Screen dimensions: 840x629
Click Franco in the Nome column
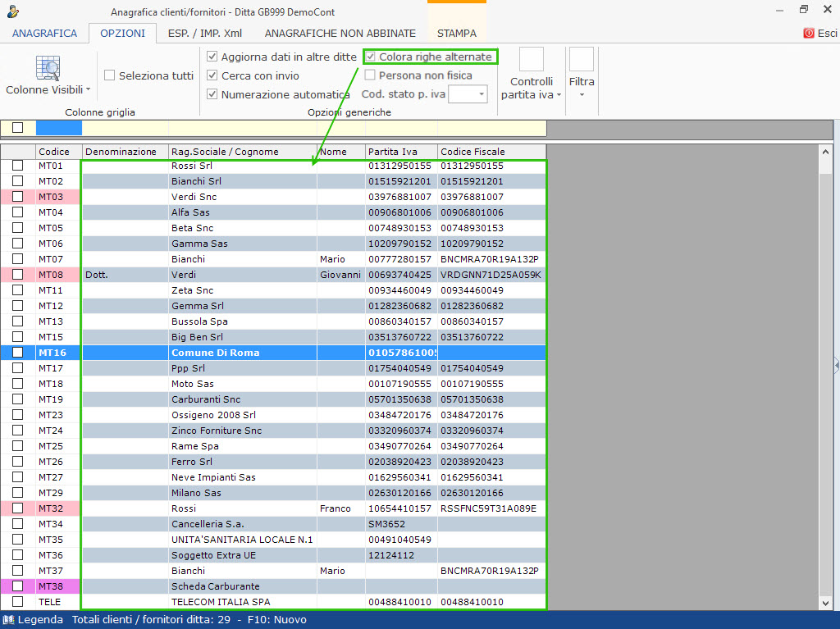click(x=336, y=508)
